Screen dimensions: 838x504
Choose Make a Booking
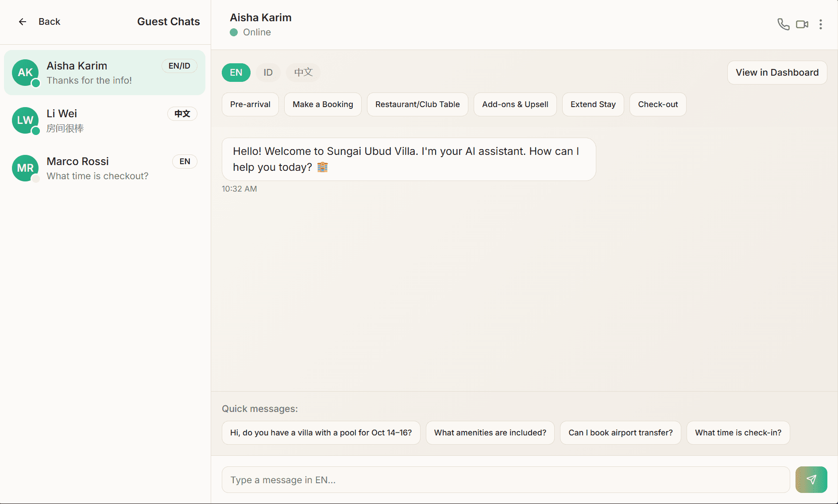pyautogui.click(x=323, y=104)
